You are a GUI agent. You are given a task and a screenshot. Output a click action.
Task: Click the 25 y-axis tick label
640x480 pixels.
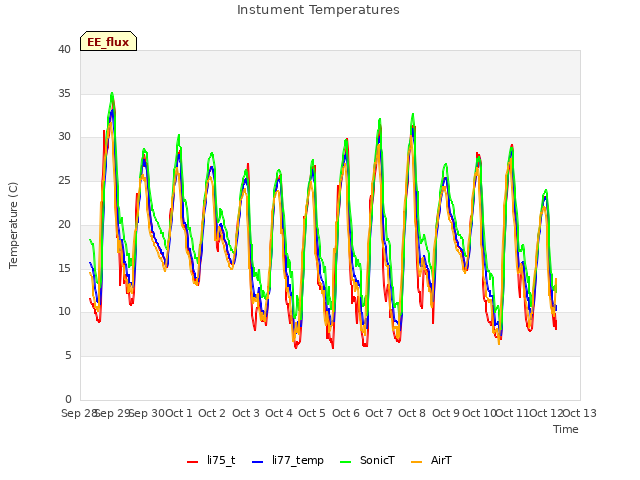point(64,180)
